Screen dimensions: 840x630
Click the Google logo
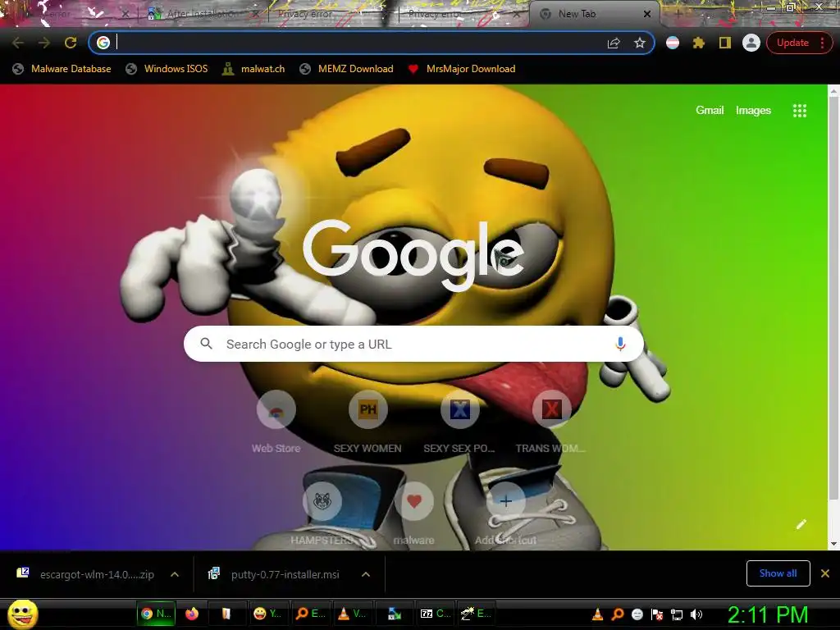[413, 255]
